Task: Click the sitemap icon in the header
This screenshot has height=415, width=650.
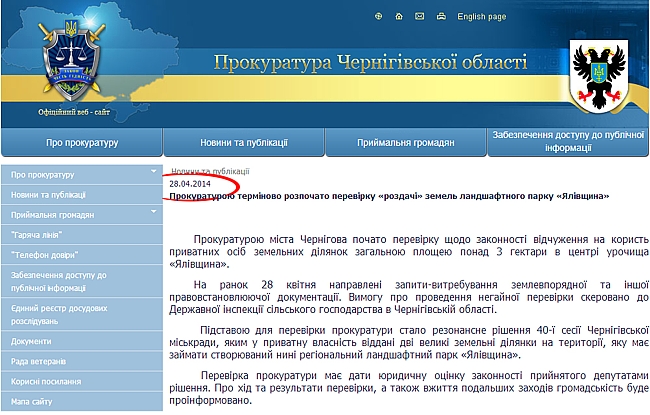Action: tap(379, 17)
